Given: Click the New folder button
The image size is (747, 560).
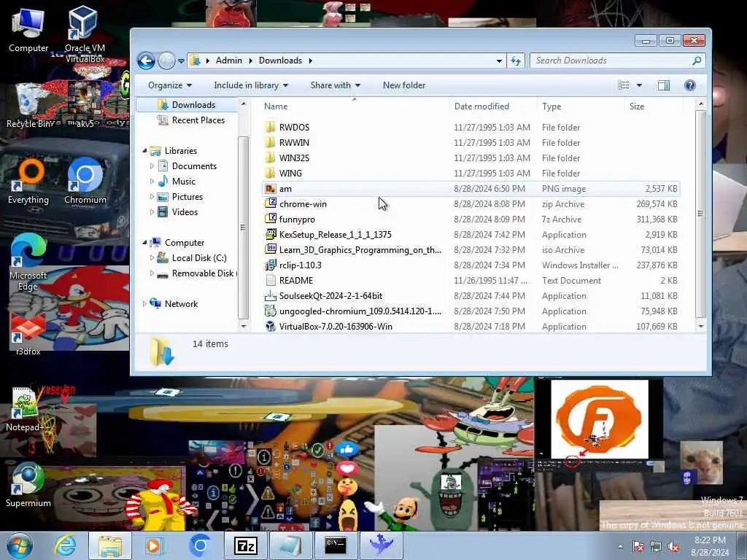Looking at the screenshot, I should tap(404, 85).
